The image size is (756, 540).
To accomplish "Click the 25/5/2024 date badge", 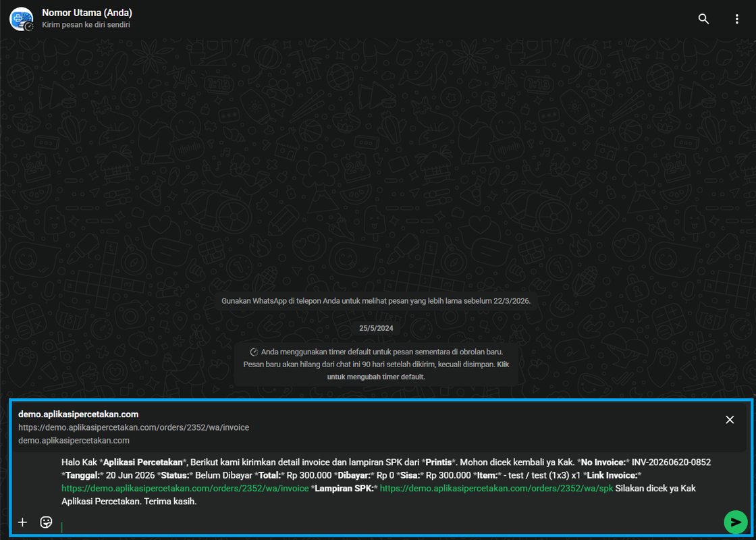I will pos(376,328).
